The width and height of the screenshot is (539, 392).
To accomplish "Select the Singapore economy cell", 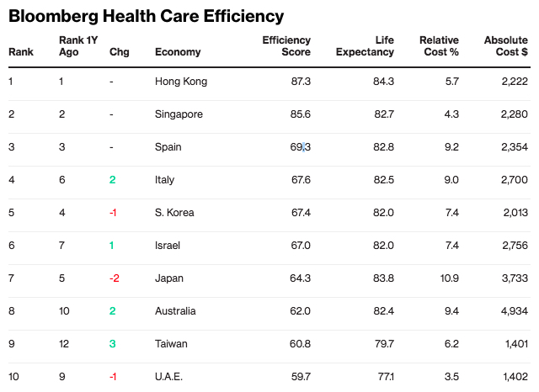I will tap(179, 114).
